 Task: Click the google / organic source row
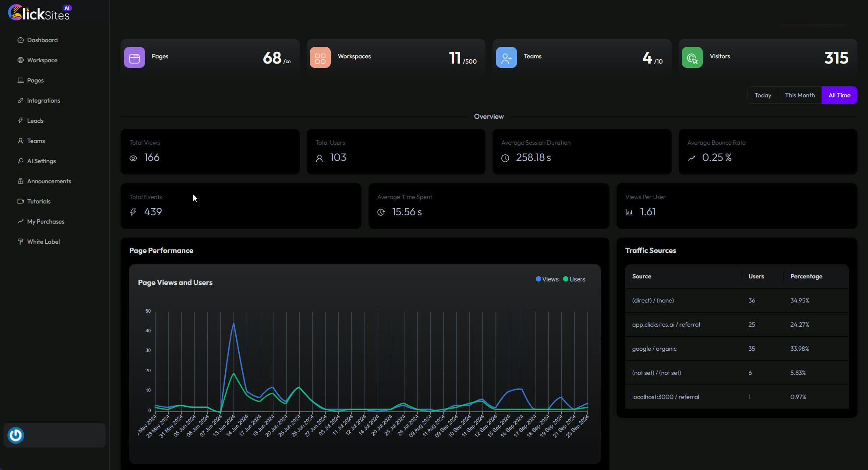coord(737,349)
